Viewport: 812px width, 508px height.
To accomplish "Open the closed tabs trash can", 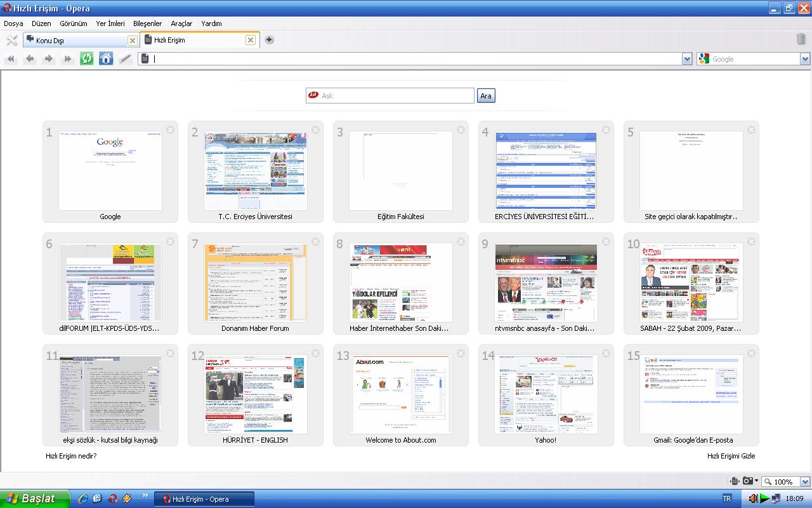I will (x=801, y=39).
